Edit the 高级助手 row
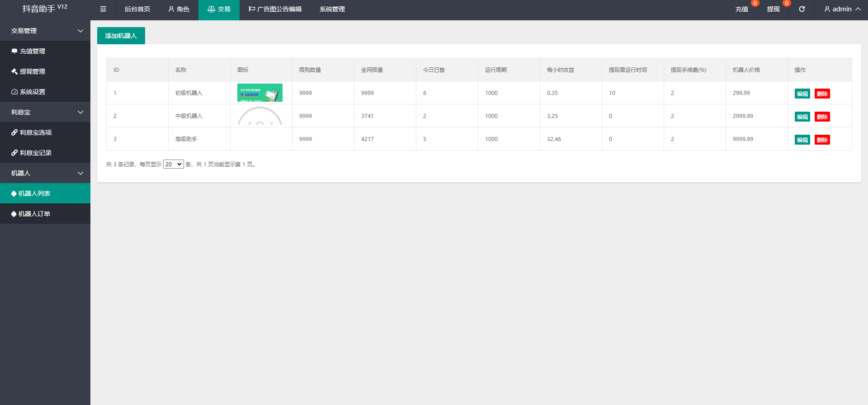The width and height of the screenshot is (868, 405). tap(802, 140)
